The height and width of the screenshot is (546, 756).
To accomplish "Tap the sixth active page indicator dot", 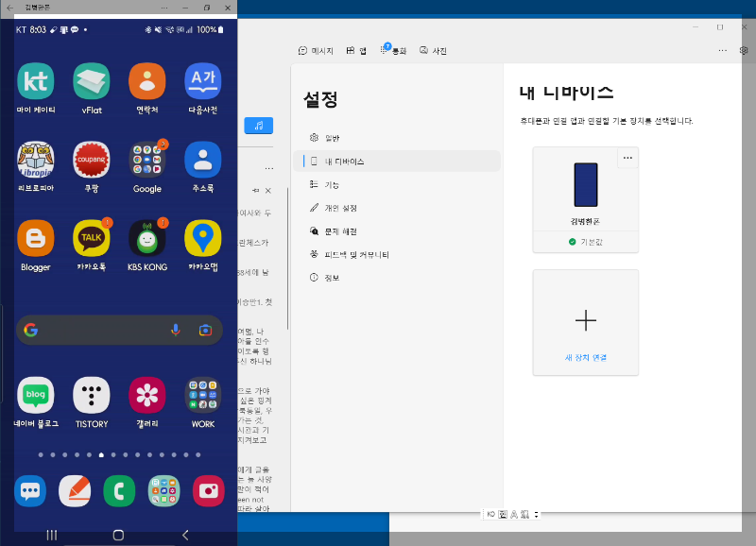I will (101, 455).
